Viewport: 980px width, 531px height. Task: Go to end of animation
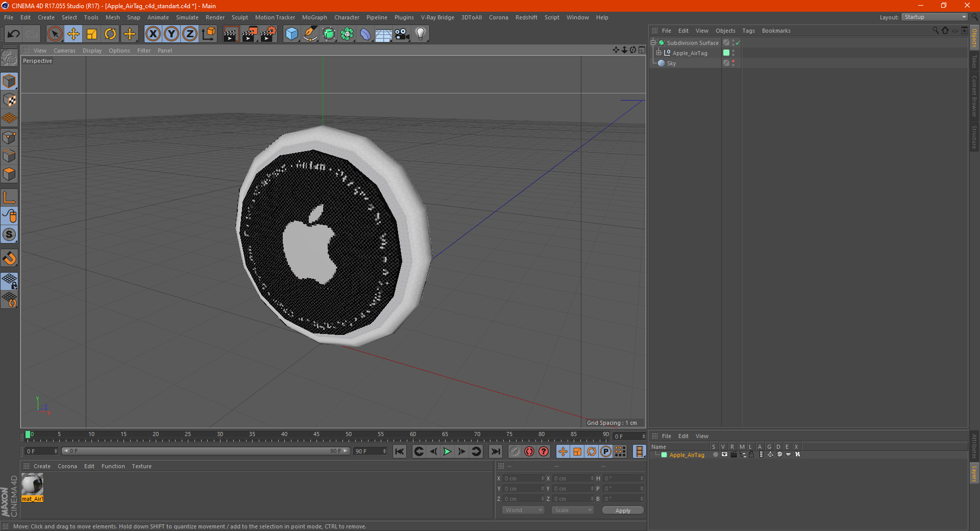click(495, 451)
